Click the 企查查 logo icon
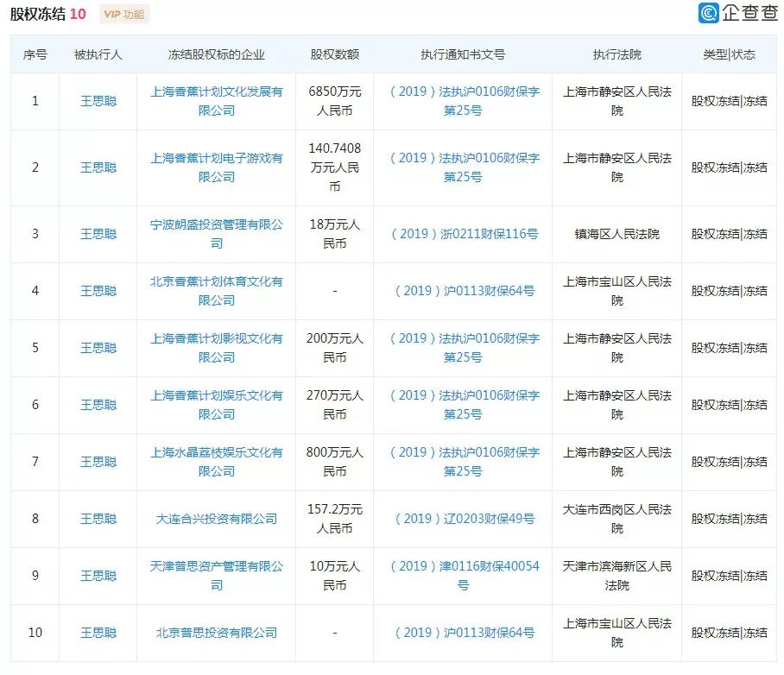The width and height of the screenshot is (784, 675). click(708, 13)
